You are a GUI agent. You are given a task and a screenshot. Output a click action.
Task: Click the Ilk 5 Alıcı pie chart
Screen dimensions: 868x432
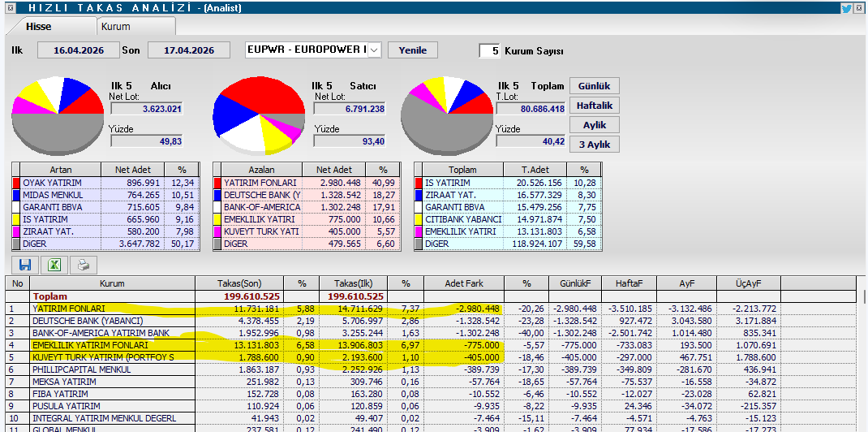(x=58, y=116)
